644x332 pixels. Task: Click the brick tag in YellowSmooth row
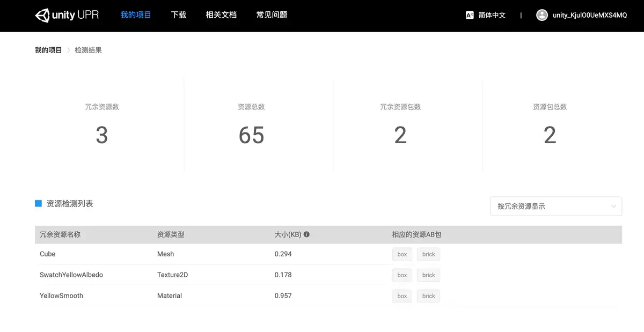(428, 296)
